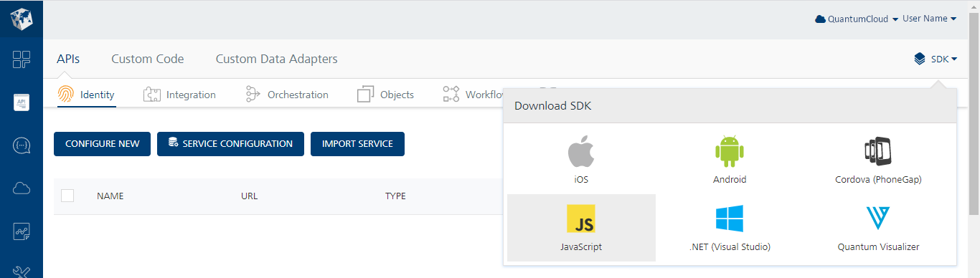Click the vertical page scrollbar

974,115
